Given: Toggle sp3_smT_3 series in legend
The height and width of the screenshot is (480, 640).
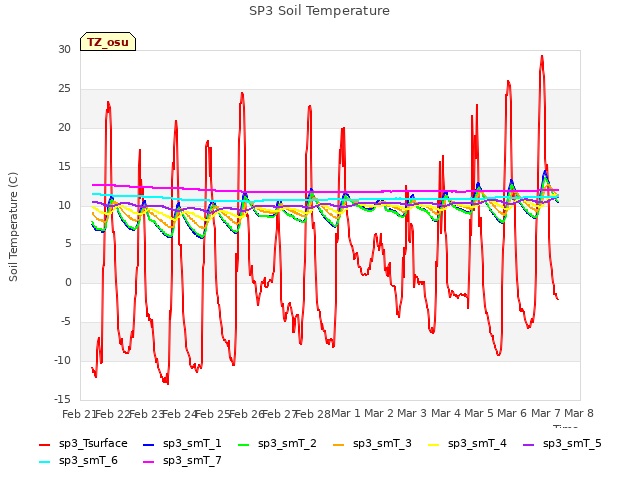Looking at the screenshot, I should click(x=372, y=444).
